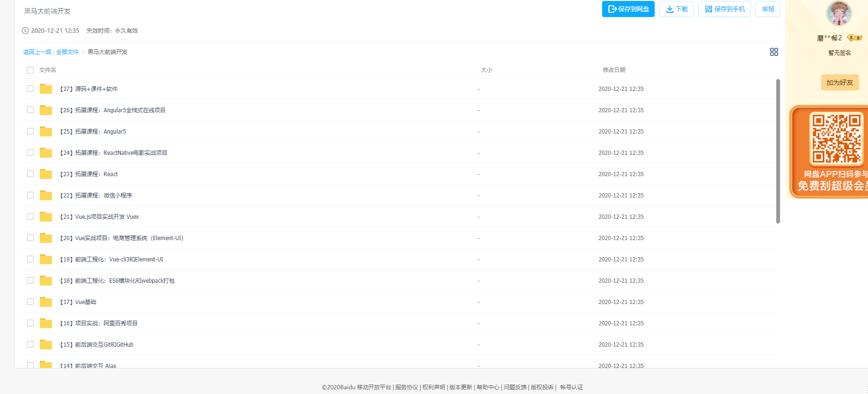The image size is (868, 394).
Task: Open 问题反馈 footer link
Action: (515, 387)
